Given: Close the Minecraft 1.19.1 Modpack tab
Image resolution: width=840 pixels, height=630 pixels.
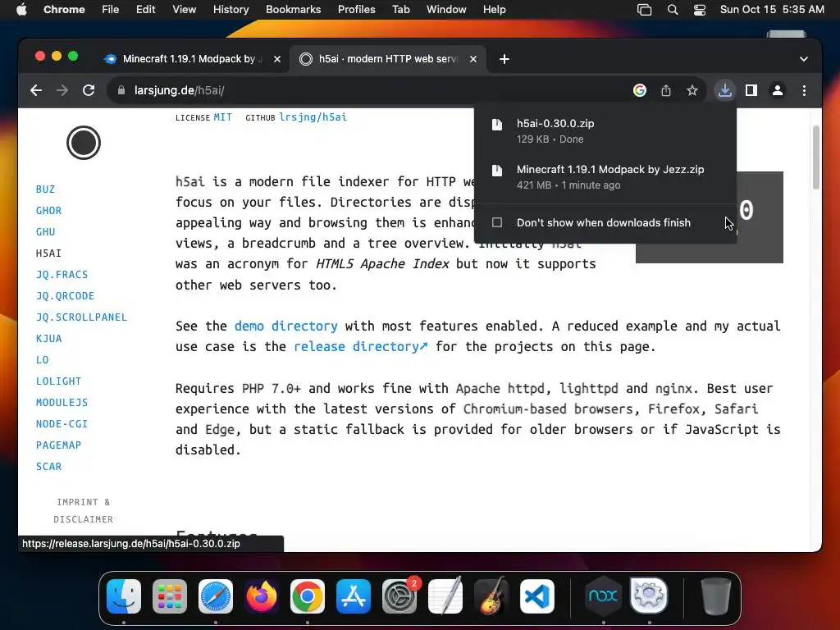Looking at the screenshot, I should tap(277, 59).
